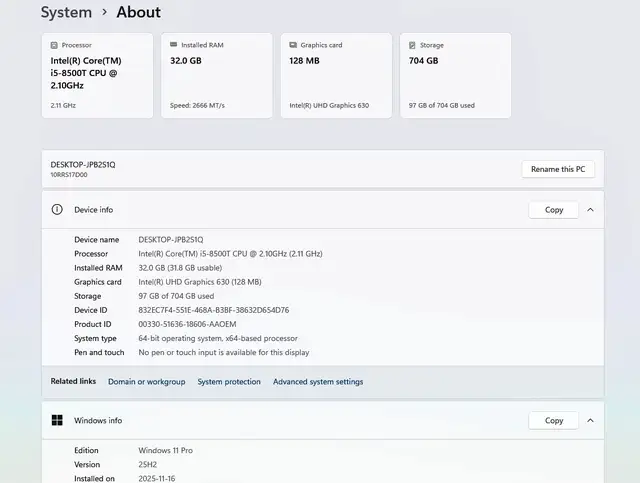Viewport: 640px width, 483px height.
Task: Select Intel(R) Core(TM) i5-8500T text in Processor card
Action: (86, 73)
